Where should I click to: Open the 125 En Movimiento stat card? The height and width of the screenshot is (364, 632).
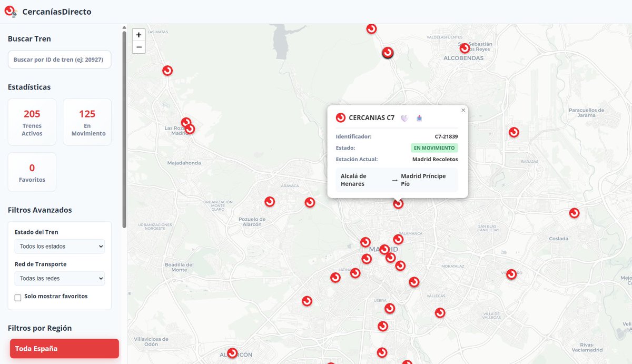87,122
